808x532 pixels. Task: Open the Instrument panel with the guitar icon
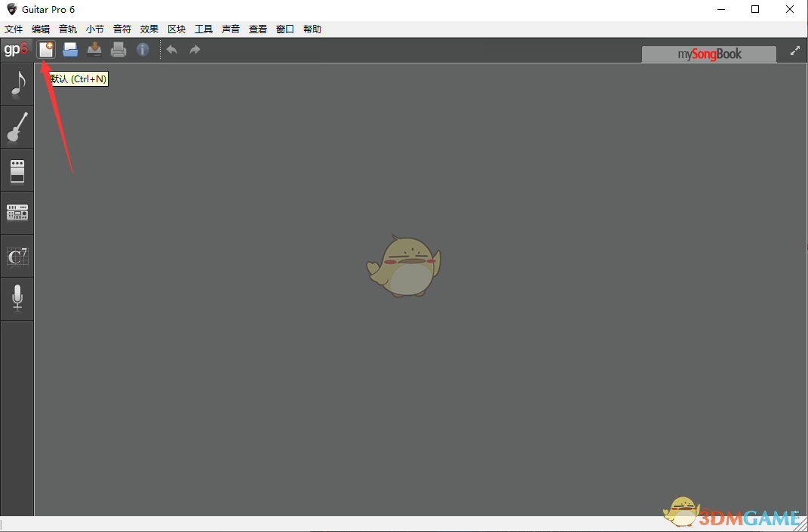coord(17,128)
